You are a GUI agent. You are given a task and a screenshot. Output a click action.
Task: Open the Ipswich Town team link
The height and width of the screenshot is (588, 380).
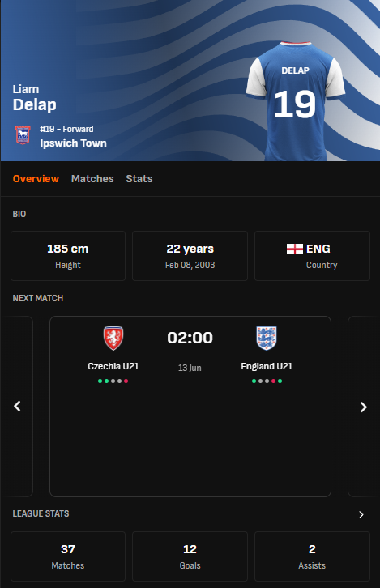coord(73,143)
